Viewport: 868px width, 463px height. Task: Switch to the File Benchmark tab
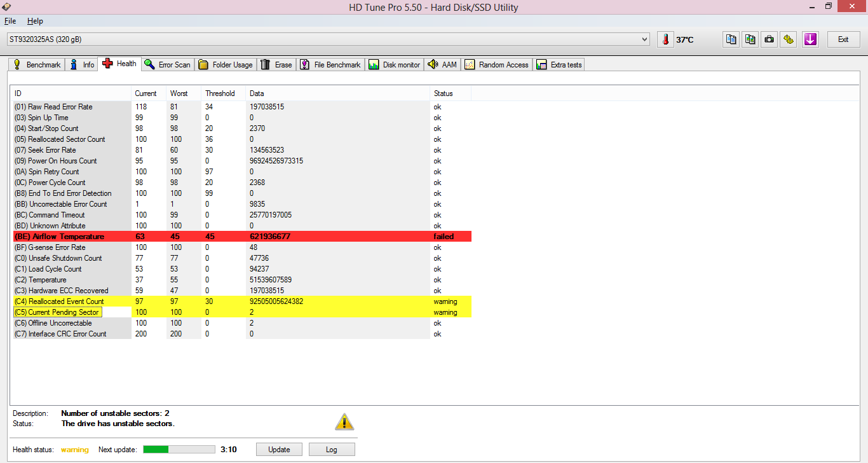click(x=330, y=64)
